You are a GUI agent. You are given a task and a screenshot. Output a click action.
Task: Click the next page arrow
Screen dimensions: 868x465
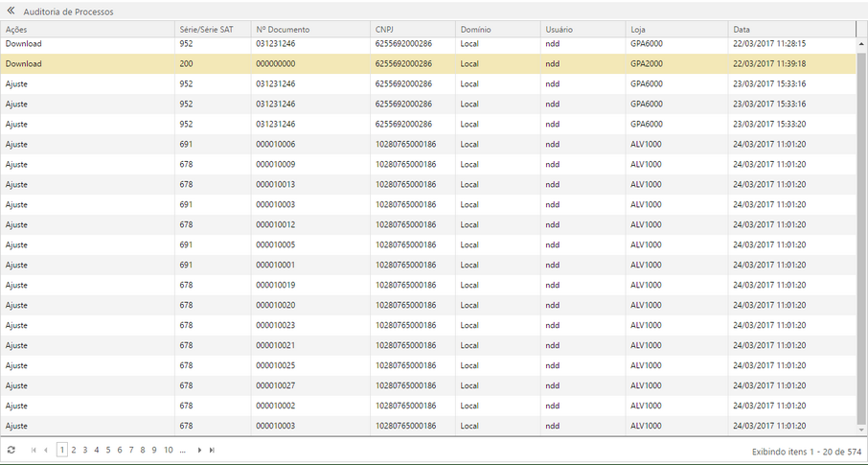[x=199, y=450]
